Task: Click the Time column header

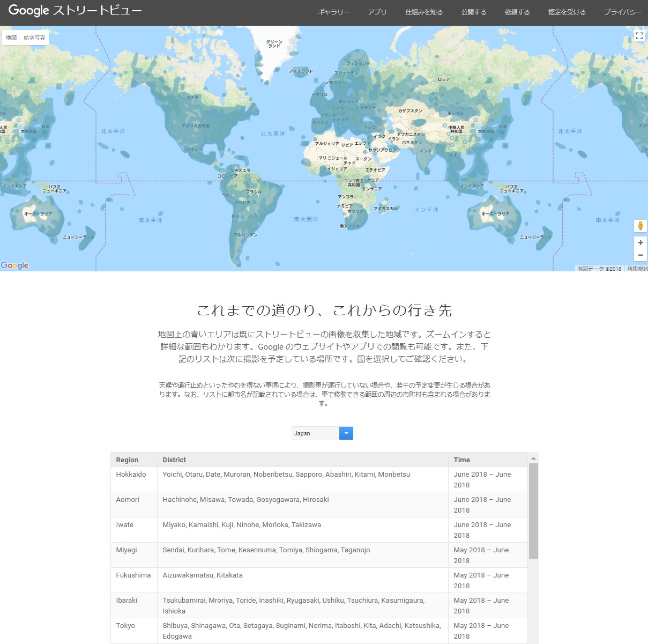Action: pyautogui.click(x=488, y=460)
